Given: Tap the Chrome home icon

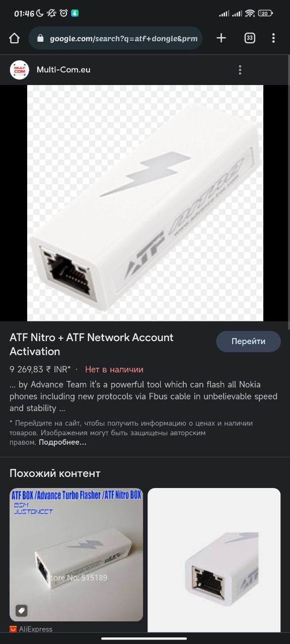Looking at the screenshot, I should coord(14,38).
